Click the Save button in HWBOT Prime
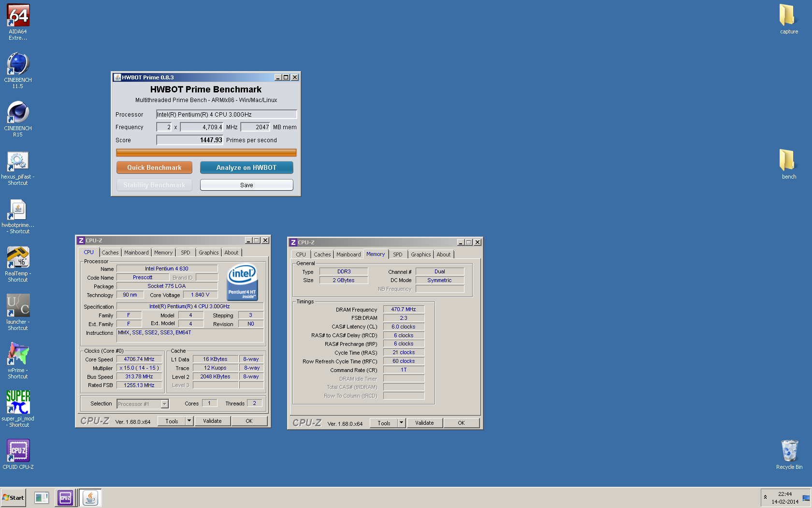The height and width of the screenshot is (508, 812). [246, 185]
